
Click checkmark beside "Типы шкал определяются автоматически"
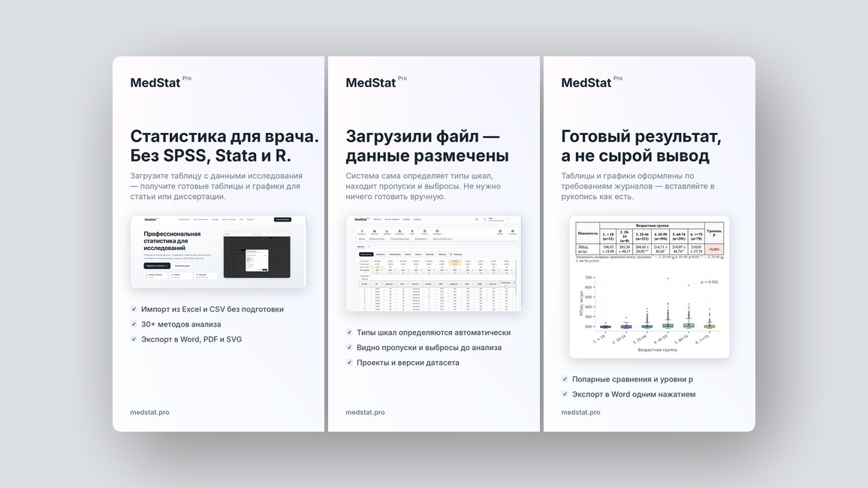349,332
